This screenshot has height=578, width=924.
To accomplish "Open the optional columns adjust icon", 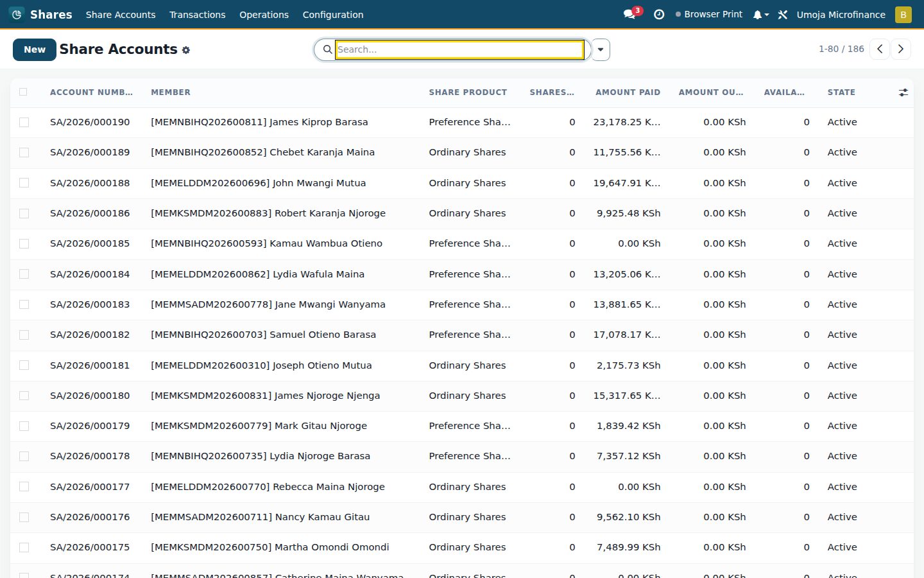I will [903, 92].
